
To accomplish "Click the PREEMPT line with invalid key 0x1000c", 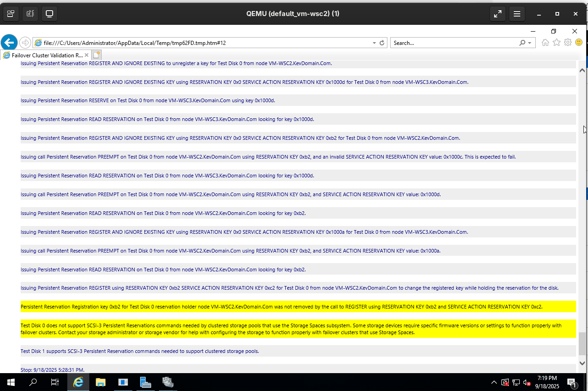I will pyautogui.click(x=298, y=157).
